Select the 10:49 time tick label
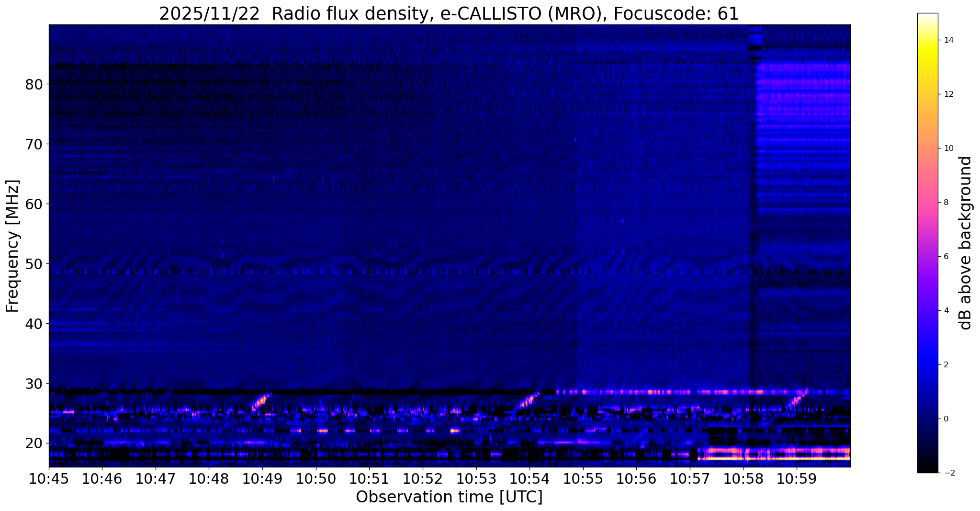 tap(262, 479)
